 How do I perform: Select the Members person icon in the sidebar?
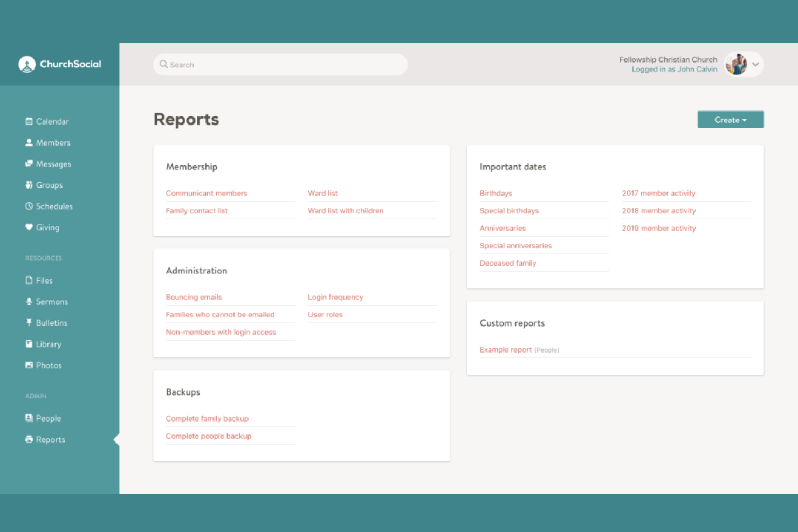[x=30, y=142]
